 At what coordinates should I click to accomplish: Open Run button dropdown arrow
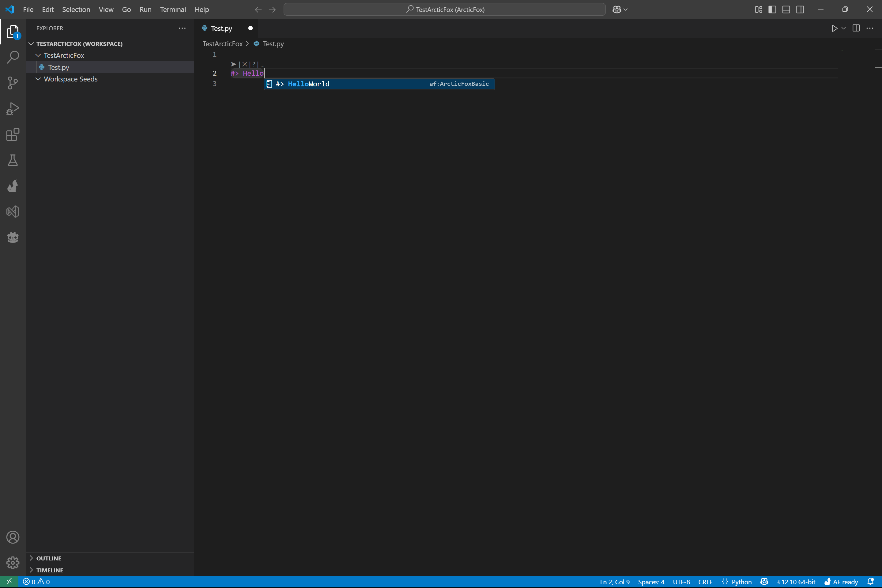pyautogui.click(x=843, y=28)
